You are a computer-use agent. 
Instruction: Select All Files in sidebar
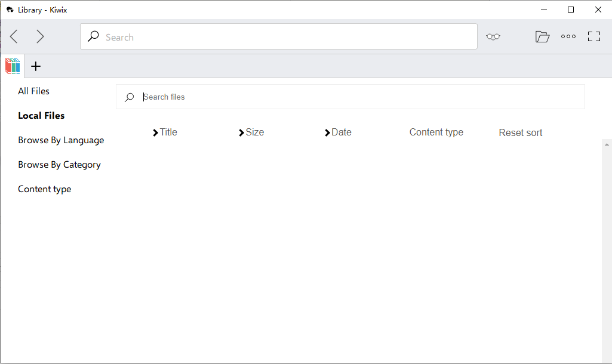[33, 91]
